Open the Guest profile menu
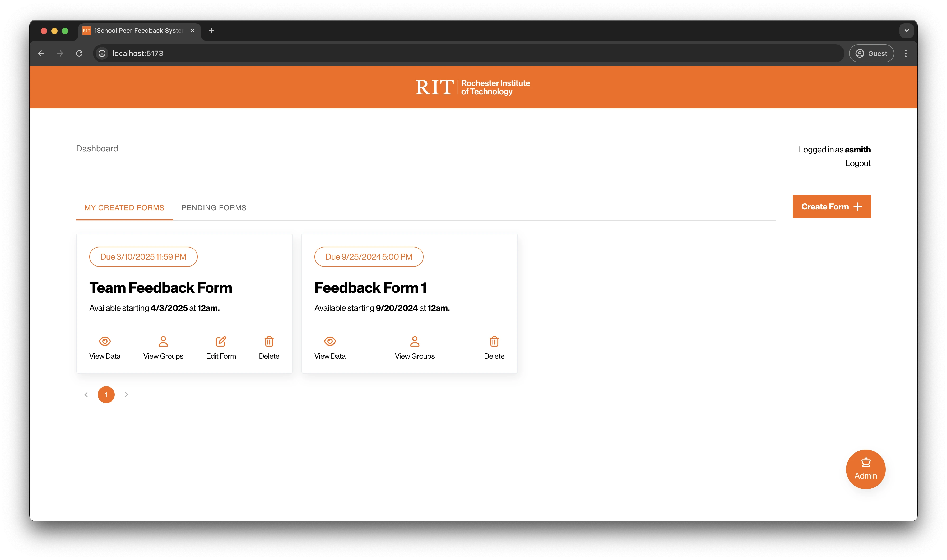 pyautogui.click(x=871, y=53)
